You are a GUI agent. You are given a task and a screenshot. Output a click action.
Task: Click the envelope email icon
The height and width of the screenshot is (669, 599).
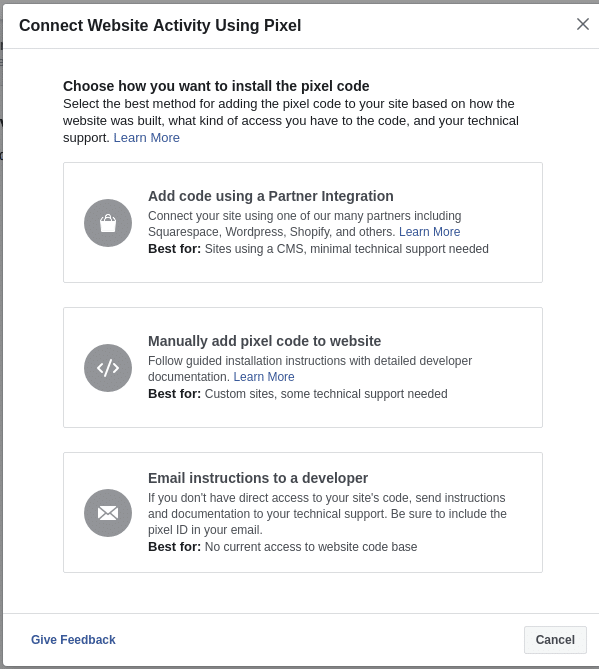tap(108, 513)
